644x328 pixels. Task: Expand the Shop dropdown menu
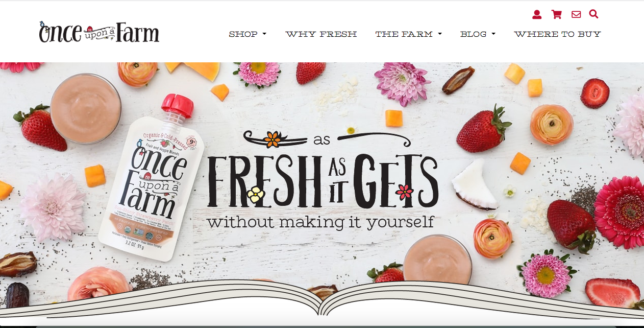click(247, 34)
